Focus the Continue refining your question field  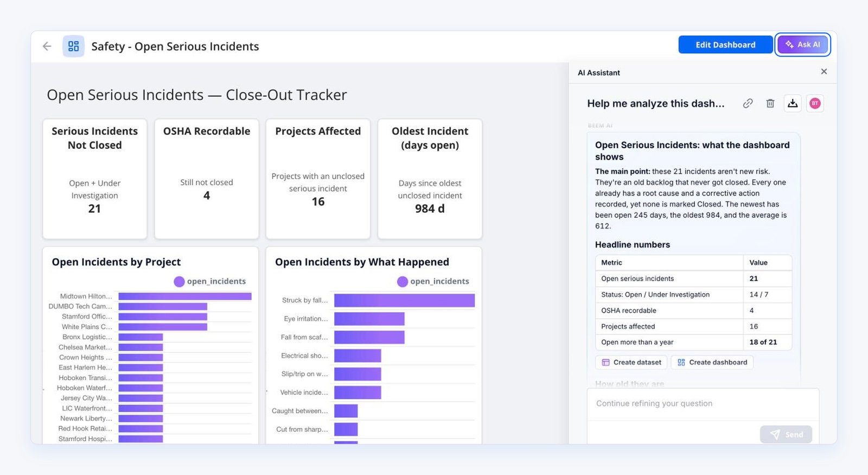coord(703,404)
